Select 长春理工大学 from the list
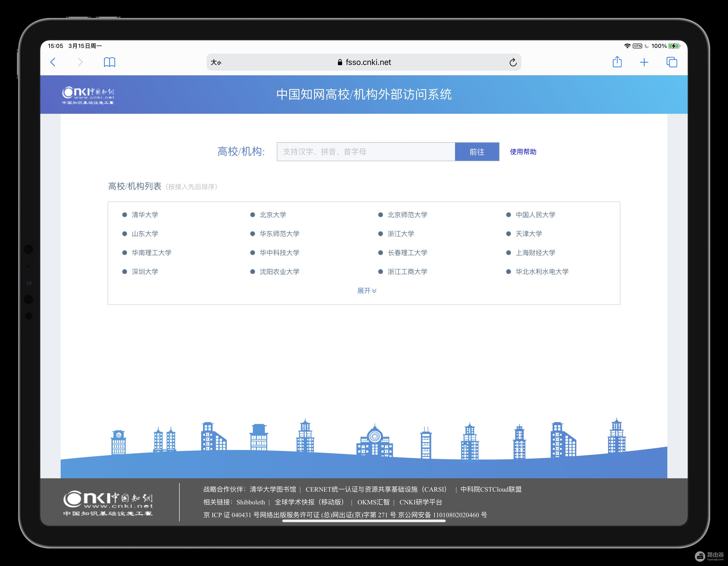The height and width of the screenshot is (566, 728). [407, 253]
